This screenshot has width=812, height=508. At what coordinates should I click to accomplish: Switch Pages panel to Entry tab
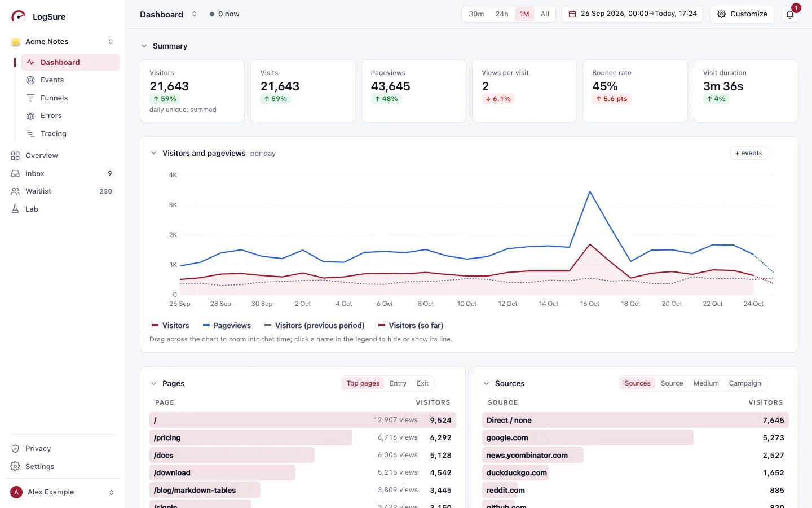398,383
